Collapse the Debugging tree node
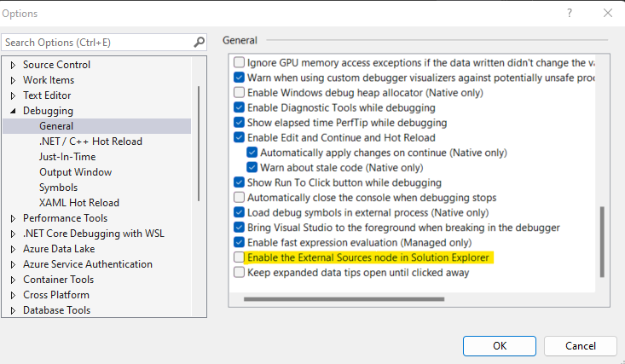This screenshot has height=364, width=625. point(13,111)
